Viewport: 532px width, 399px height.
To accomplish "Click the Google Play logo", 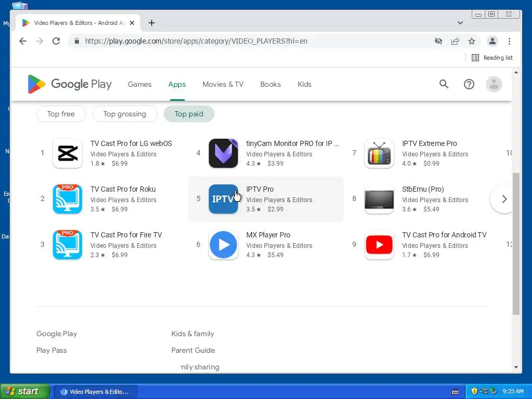I will click(x=70, y=84).
